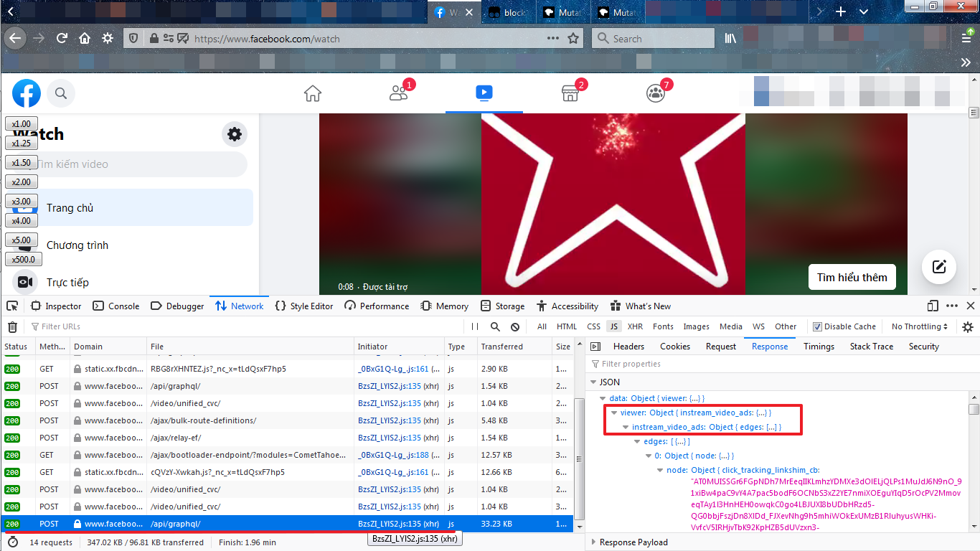Open Facebook Marketplace icon with badge 2
This screenshot has height=551, width=980.
[x=570, y=93]
